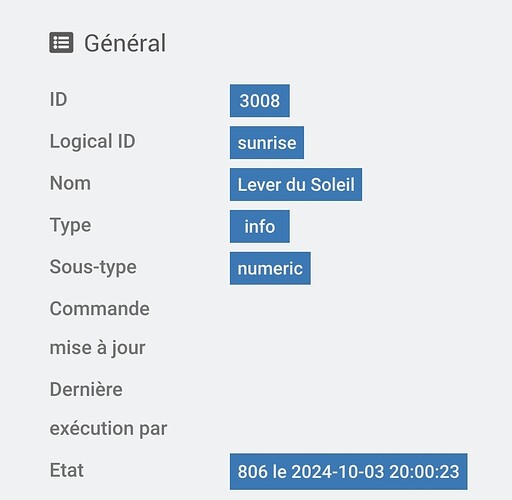Click the Etat value 806 timestamp badge

pyautogui.click(x=348, y=472)
